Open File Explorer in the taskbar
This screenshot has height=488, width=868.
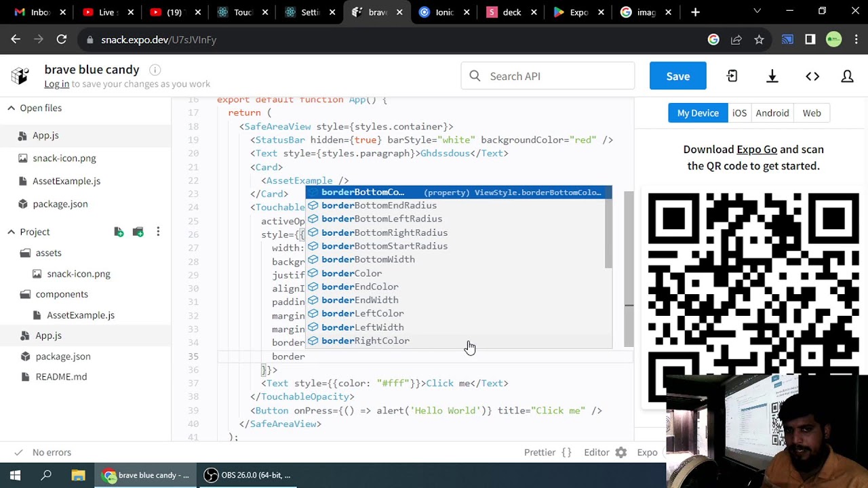pos(78,475)
